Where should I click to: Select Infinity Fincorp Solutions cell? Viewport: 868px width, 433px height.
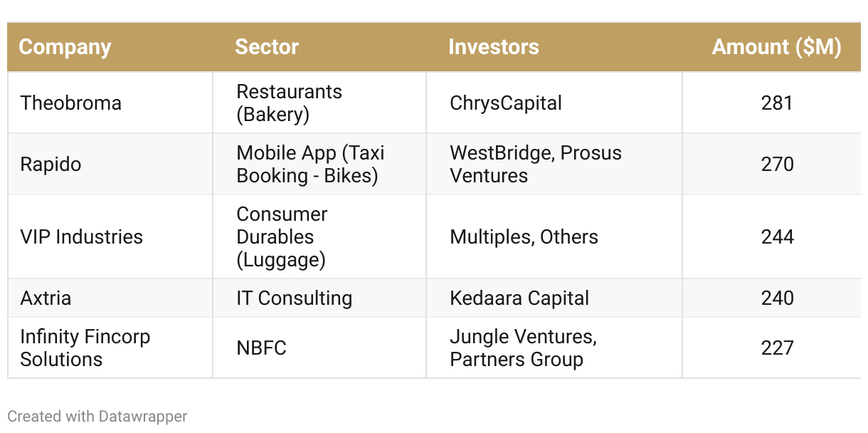[x=85, y=348]
